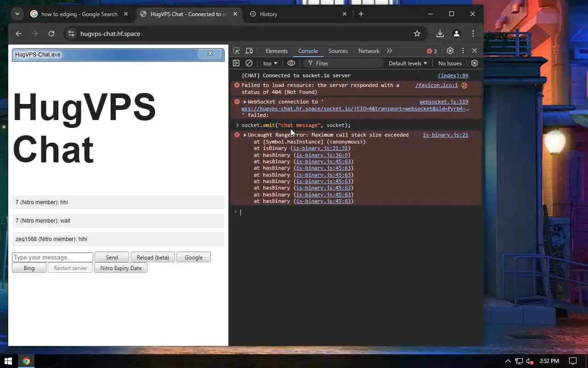The image size is (588, 368).
Task: Bookmark this page with the star icon
Action: click(x=417, y=34)
